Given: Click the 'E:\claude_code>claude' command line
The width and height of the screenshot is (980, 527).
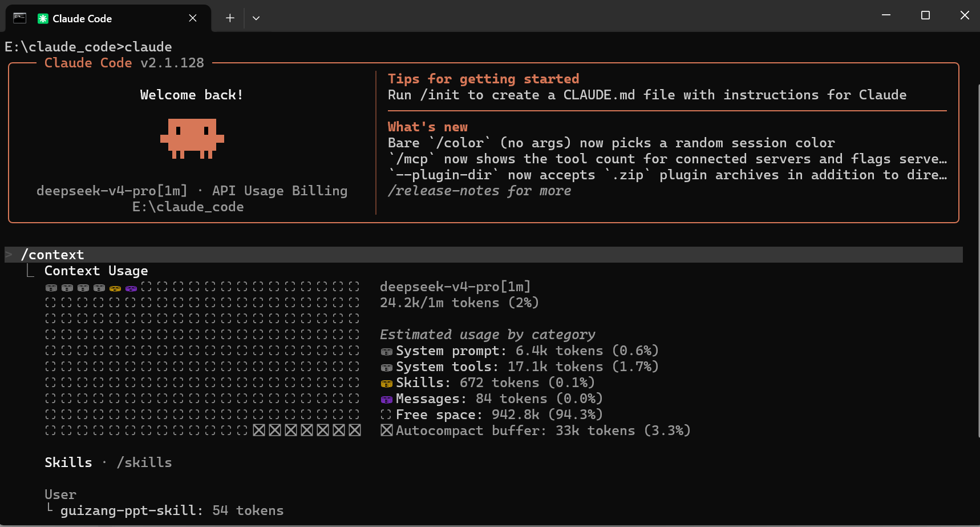Looking at the screenshot, I should coord(88,47).
